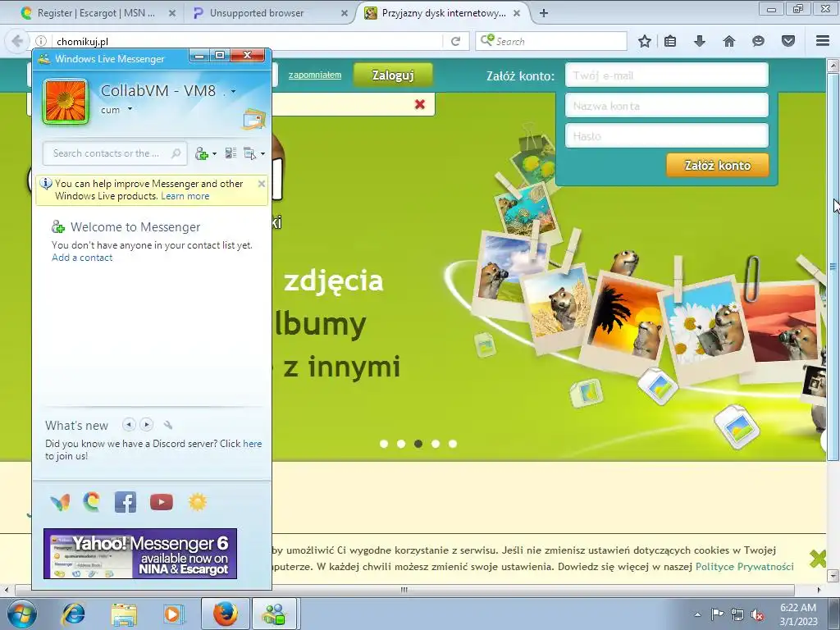The width and height of the screenshot is (840, 630).
Task: Show previous What's new item
Action: [129, 425]
